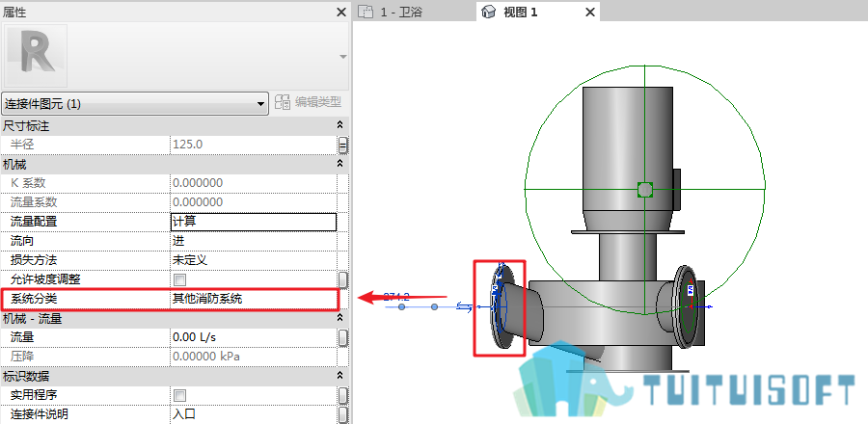Click the 半径 associate parameter button
868x424 pixels.
pyautogui.click(x=343, y=145)
